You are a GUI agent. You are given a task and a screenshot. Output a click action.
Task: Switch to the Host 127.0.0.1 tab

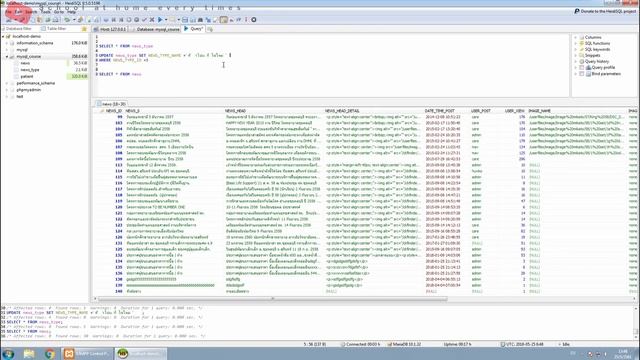(110, 29)
